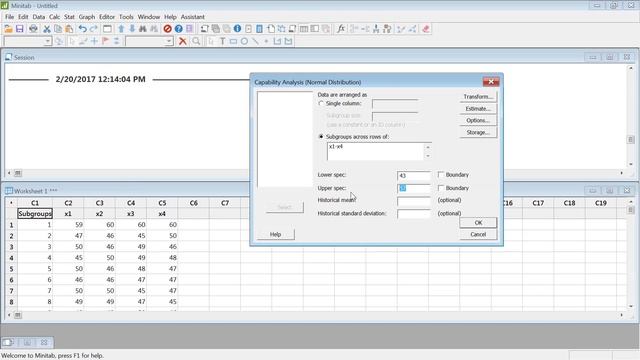
Task: Click the Historical mean input field
Action: [414, 201]
